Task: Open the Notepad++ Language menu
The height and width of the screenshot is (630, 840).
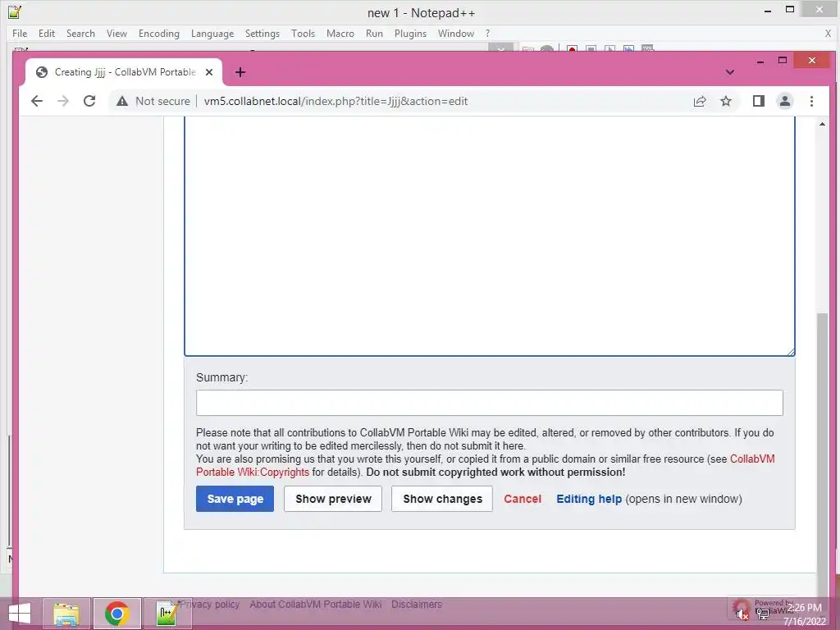Action: pos(212,33)
